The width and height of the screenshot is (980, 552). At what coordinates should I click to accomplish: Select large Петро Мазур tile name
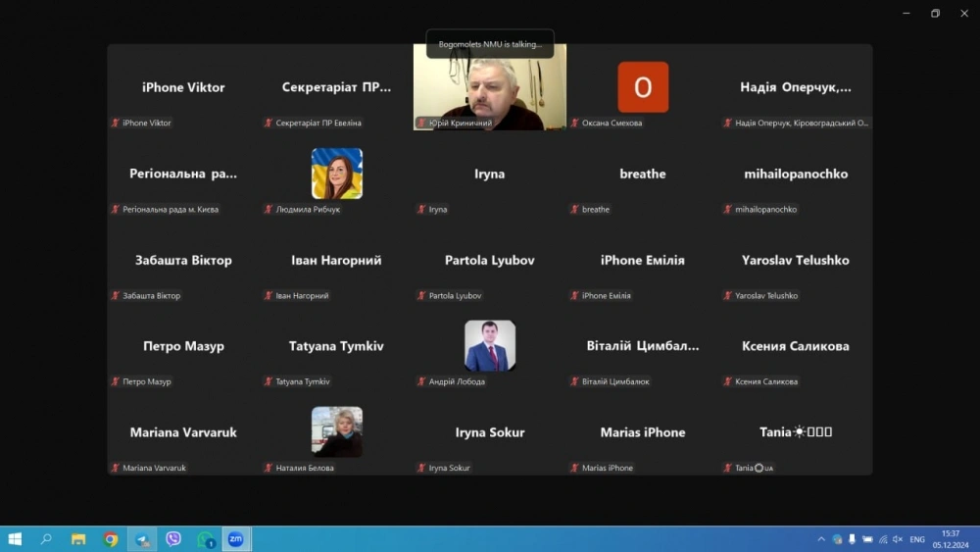pos(183,346)
